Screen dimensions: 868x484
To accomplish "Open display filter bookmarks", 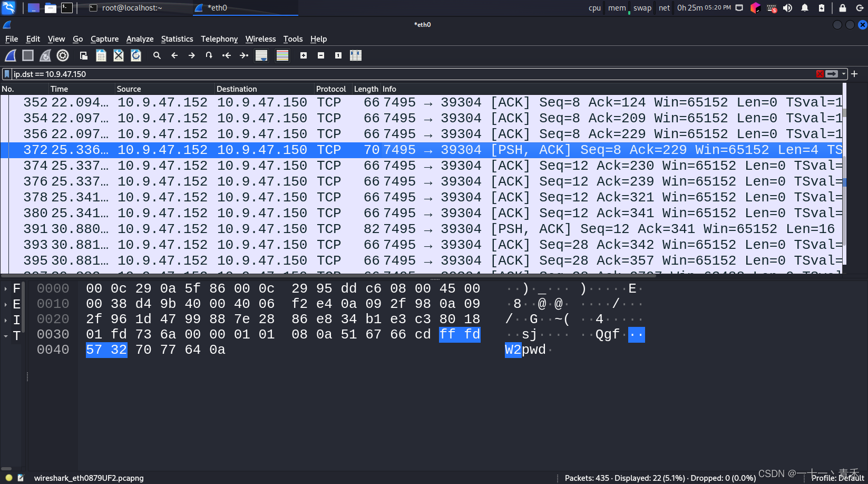I will pyautogui.click(x=7, y=74).
